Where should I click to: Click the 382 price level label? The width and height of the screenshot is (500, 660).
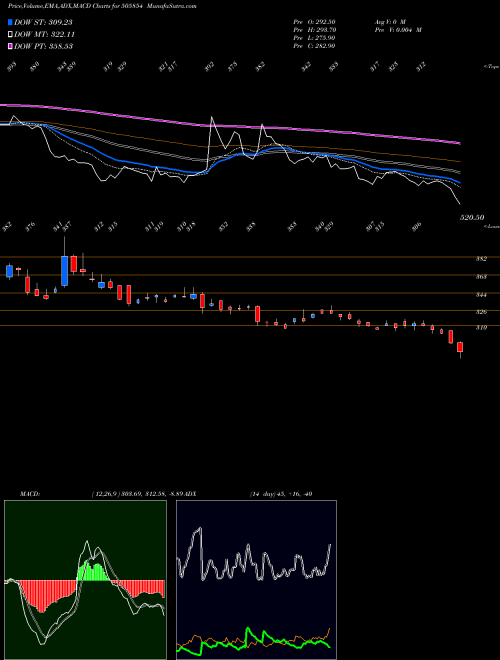(481, 259)
